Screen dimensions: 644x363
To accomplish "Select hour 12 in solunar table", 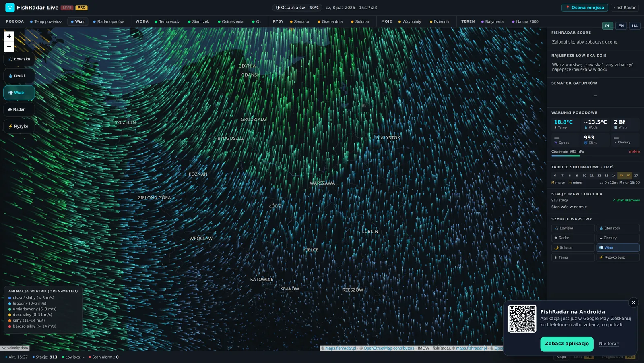I will [599, 176].
